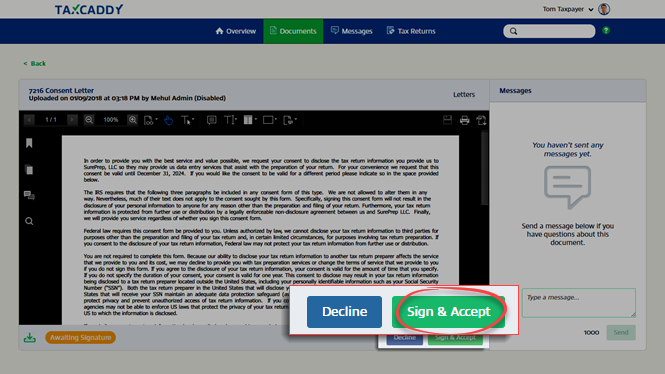The image size is (665, 374).
Task: Go back using the Back link
Action: pos(35,64)
